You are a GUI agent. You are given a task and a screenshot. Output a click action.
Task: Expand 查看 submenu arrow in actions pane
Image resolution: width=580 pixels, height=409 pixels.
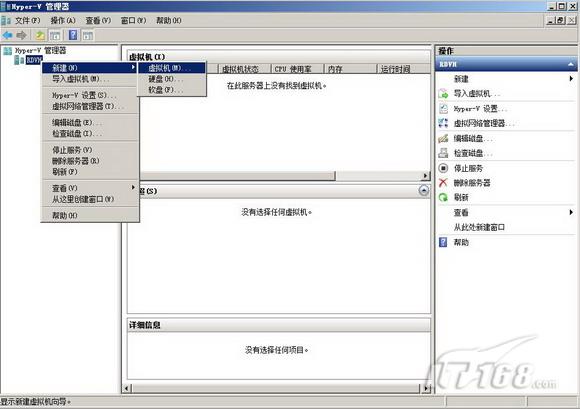[x=571, y=212]
